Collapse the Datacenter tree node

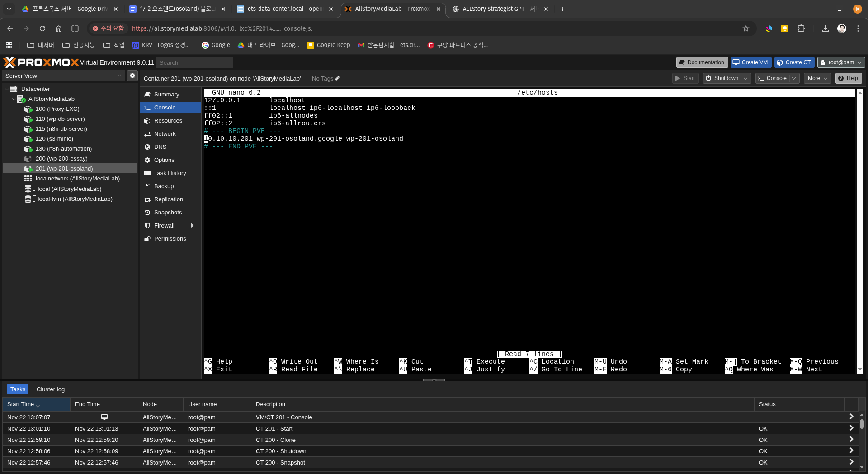7,89
